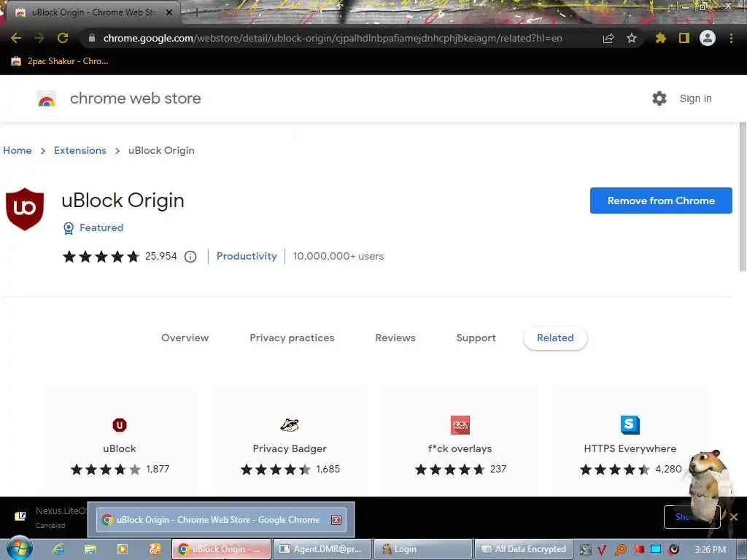The image size is (747, 560).
Task: Click the orange magnifier system tray icon
Action: [x=620, y=550]
